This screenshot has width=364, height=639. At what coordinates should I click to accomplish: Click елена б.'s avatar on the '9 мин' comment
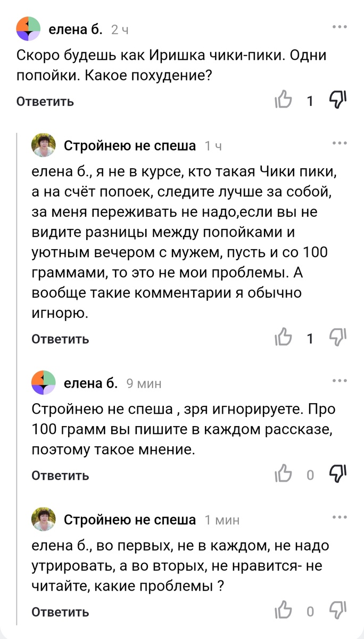tap(44, 383)
